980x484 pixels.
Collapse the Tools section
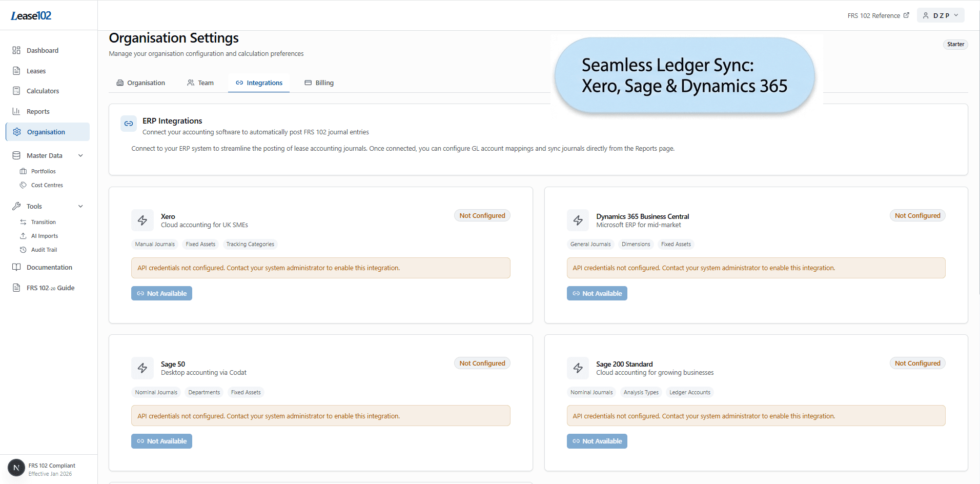coord(80,206)
